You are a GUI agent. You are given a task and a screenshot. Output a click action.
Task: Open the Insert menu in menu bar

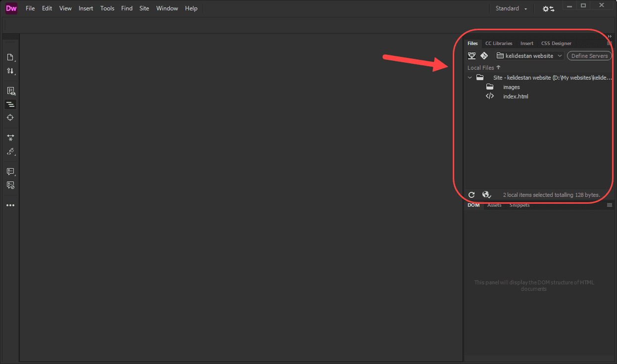[86, 8]
